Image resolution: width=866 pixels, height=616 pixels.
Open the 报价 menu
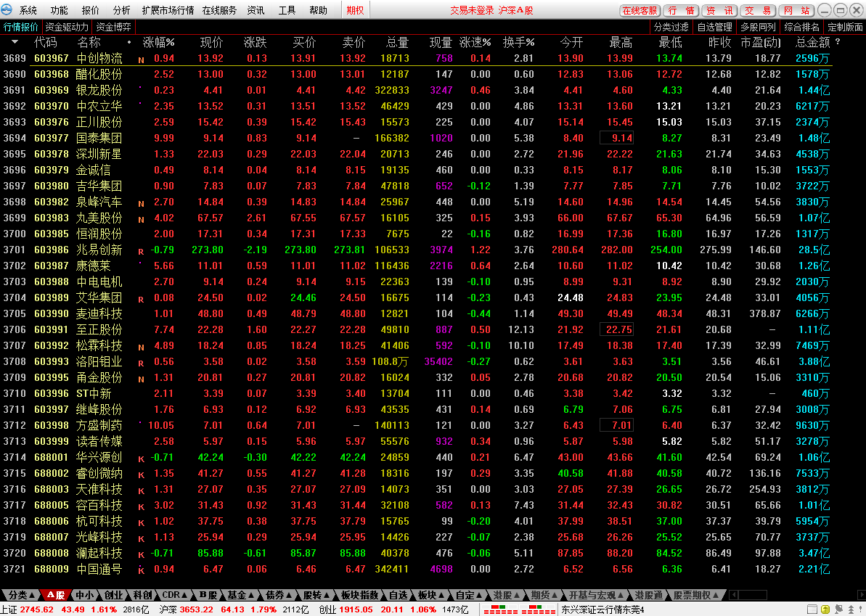[91, 10]
